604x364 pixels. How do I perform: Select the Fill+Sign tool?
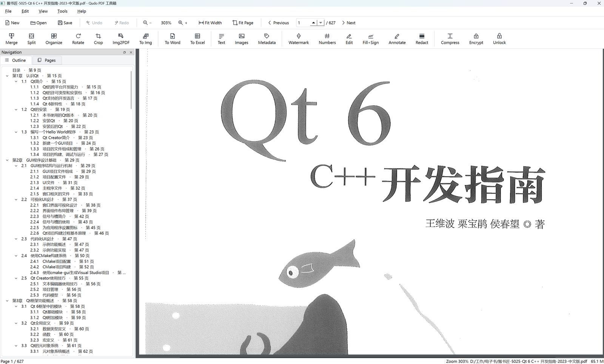coord(371,38)
